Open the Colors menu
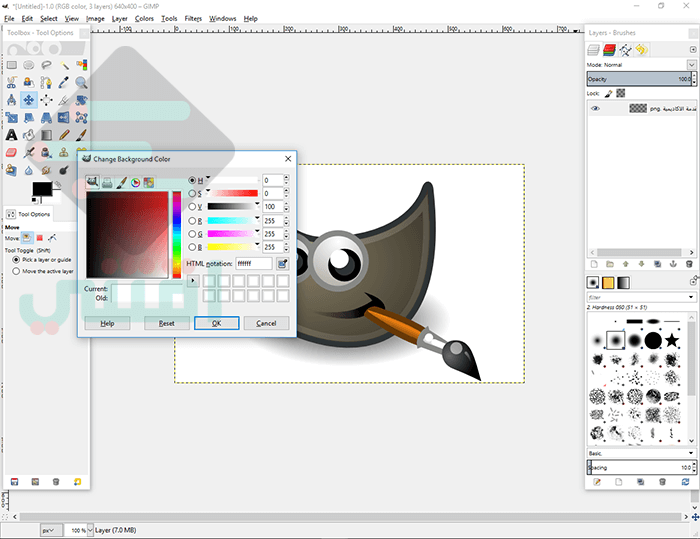700x539 pixels. (x=144, y=19)
